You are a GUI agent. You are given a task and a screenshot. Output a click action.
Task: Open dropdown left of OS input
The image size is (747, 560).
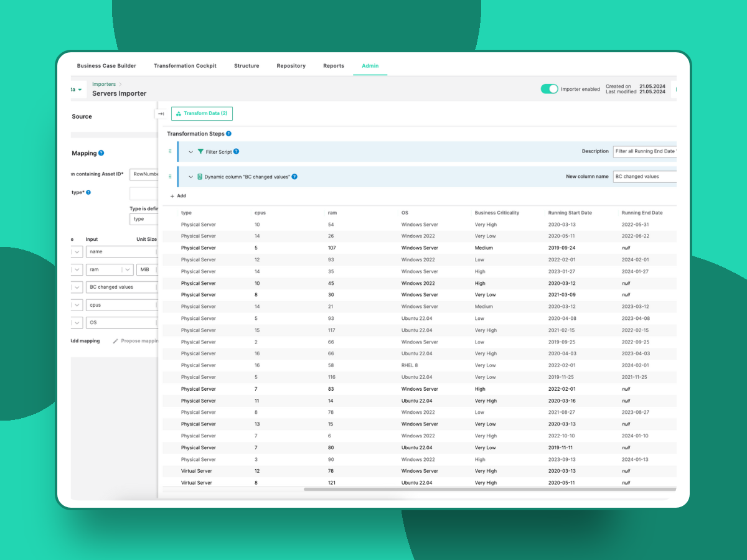pos(76,323)
